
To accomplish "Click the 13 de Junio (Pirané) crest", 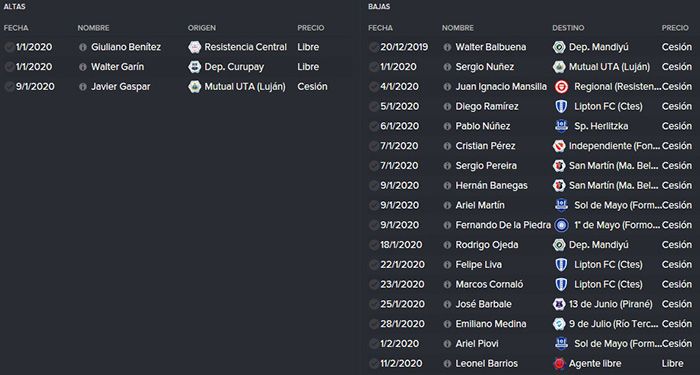I will (559, 304).
